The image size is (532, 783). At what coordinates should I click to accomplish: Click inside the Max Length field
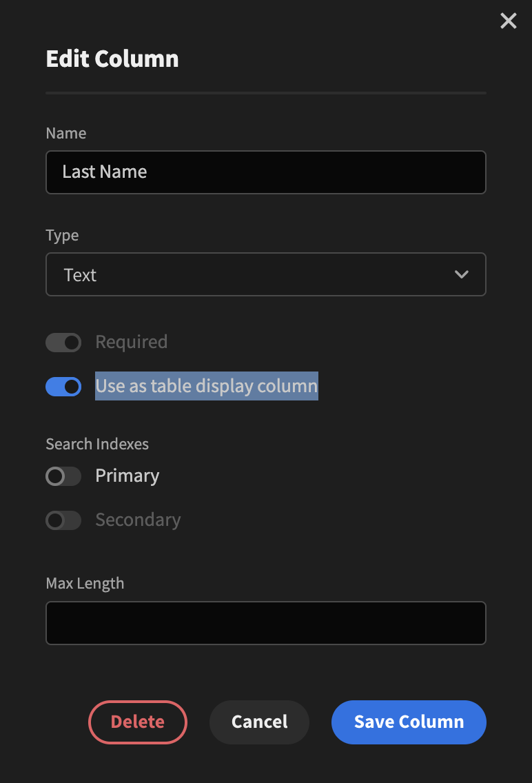point(266,623)
